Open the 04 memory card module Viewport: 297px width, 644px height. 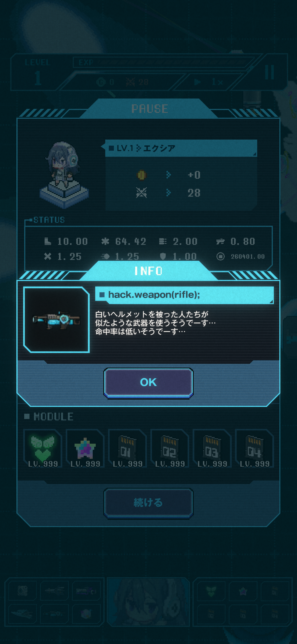pos(254,449)
